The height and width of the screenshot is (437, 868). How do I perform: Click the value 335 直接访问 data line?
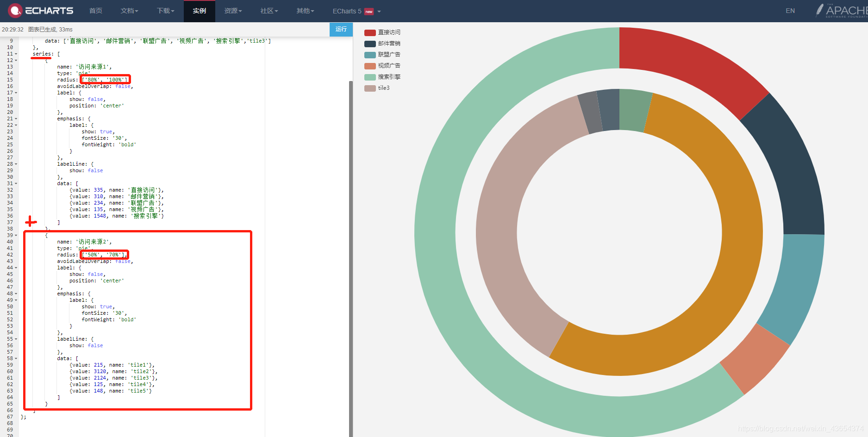pos(117,190)
